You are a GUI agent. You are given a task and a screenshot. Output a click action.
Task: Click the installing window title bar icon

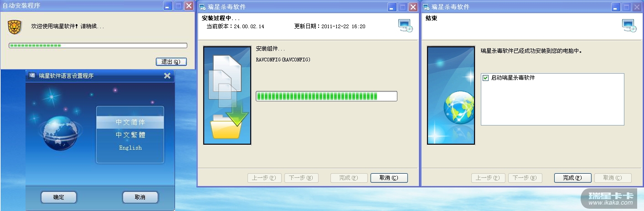click(203, 7)
